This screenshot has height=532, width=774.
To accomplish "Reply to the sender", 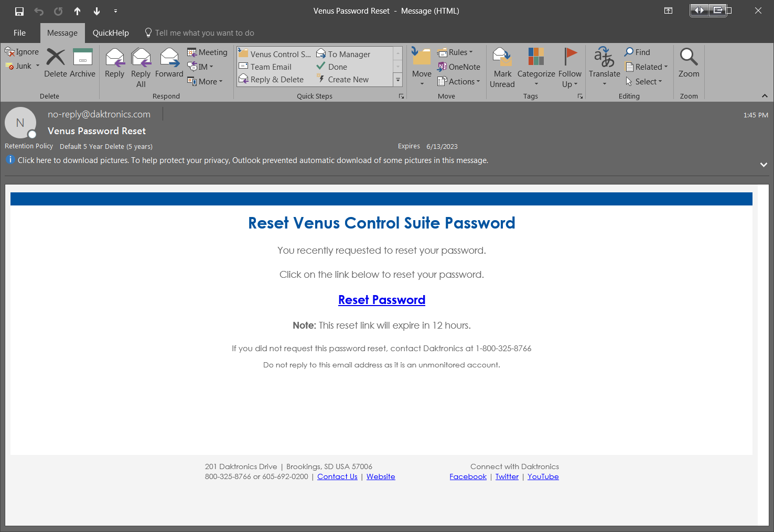I will tap(114, 63).
